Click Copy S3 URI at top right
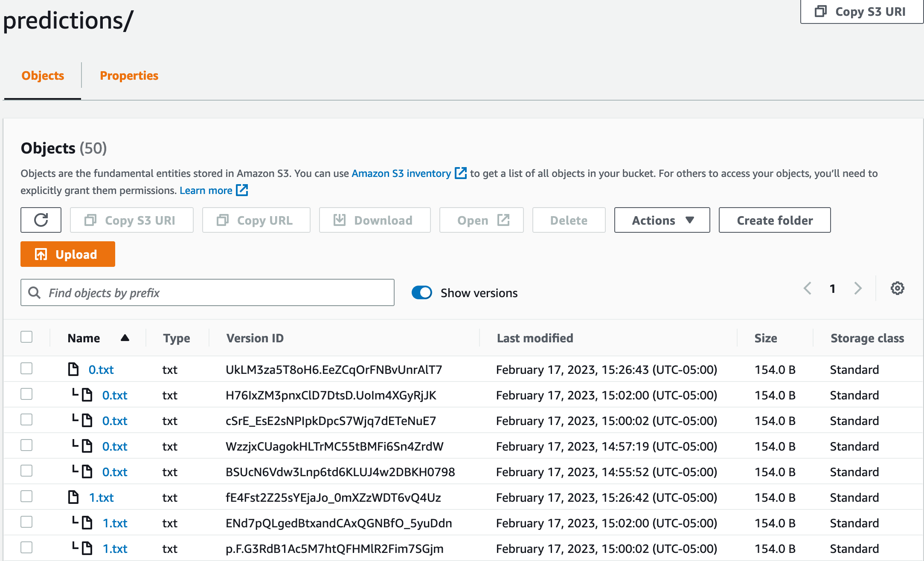The width and height of the screenshot is (924, 561). pyautogui.click(x=862, y=12)
